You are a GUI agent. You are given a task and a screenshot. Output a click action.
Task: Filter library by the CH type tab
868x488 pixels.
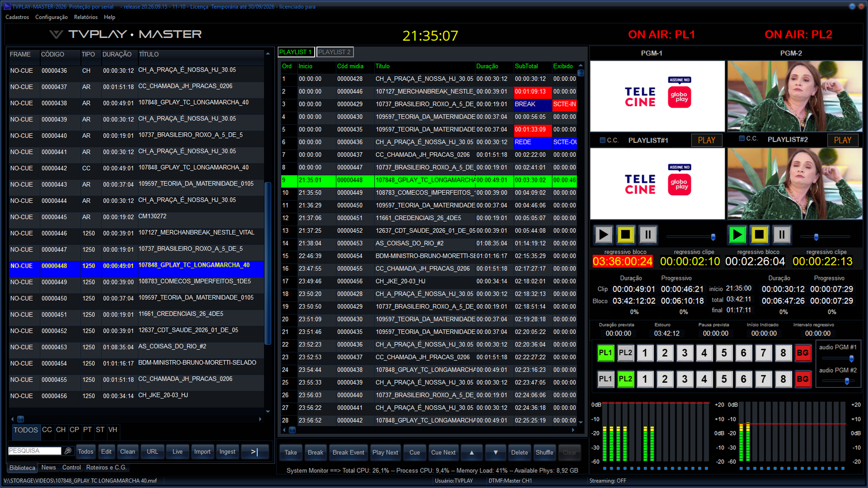[61, 429]
